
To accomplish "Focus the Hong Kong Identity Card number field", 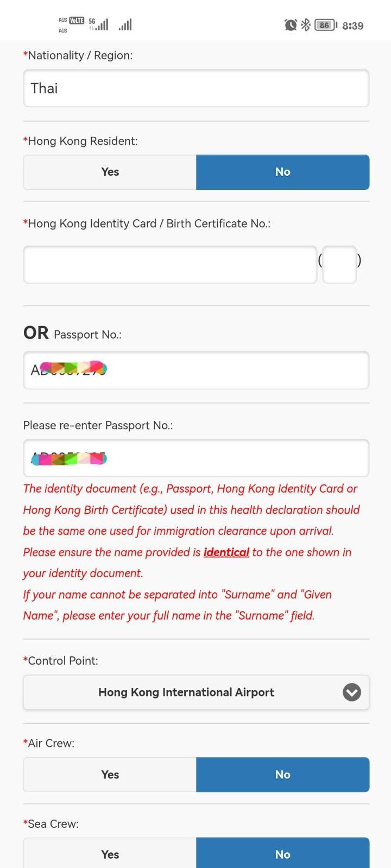I will [170, 265].
